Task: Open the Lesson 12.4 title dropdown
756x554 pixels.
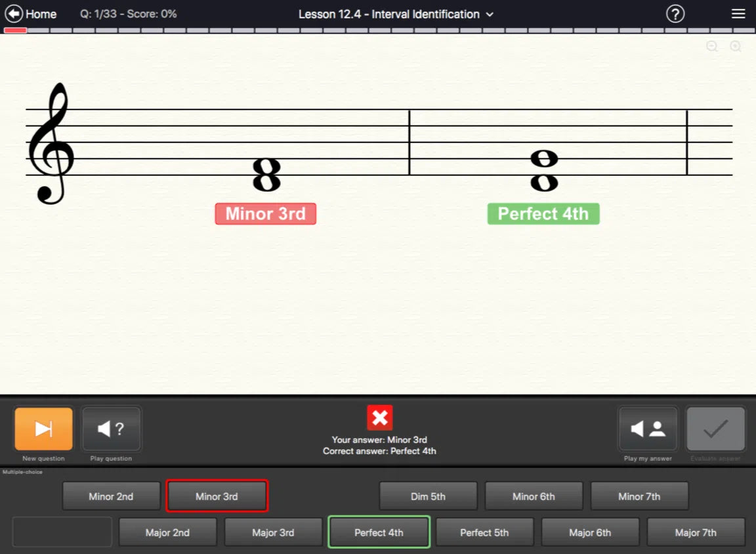Action: coord(488,14)
